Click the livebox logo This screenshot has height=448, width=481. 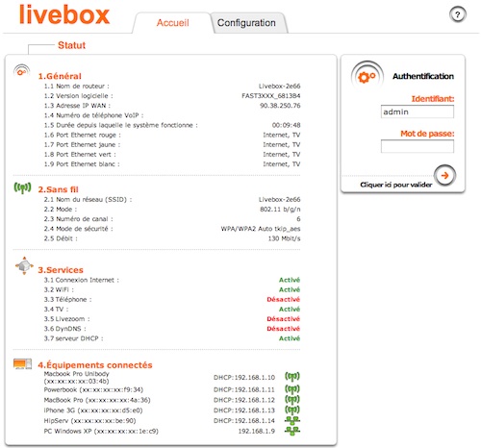coord(64,14)
